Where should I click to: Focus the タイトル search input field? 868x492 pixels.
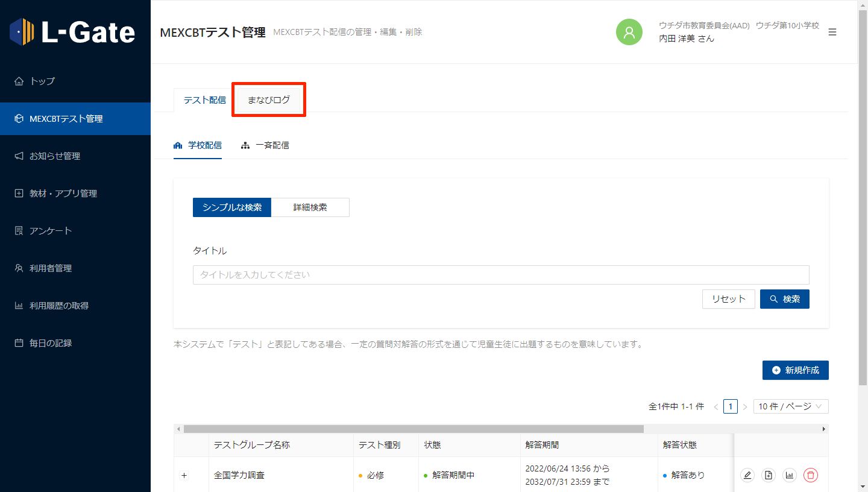pyautogui.click(x=501, y=275)
